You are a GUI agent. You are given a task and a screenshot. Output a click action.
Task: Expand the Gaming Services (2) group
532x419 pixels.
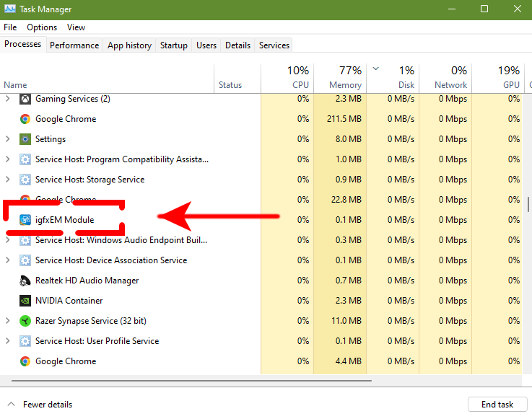[8, 99]
